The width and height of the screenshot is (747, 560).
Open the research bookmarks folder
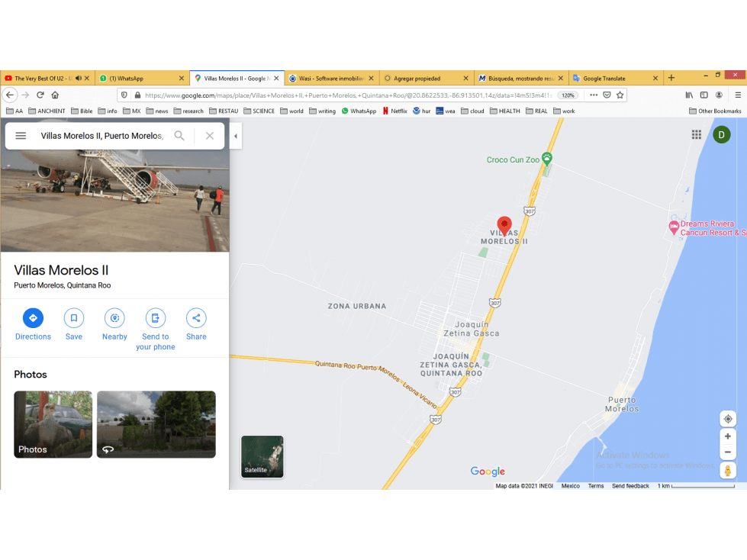tap(188, 111)
